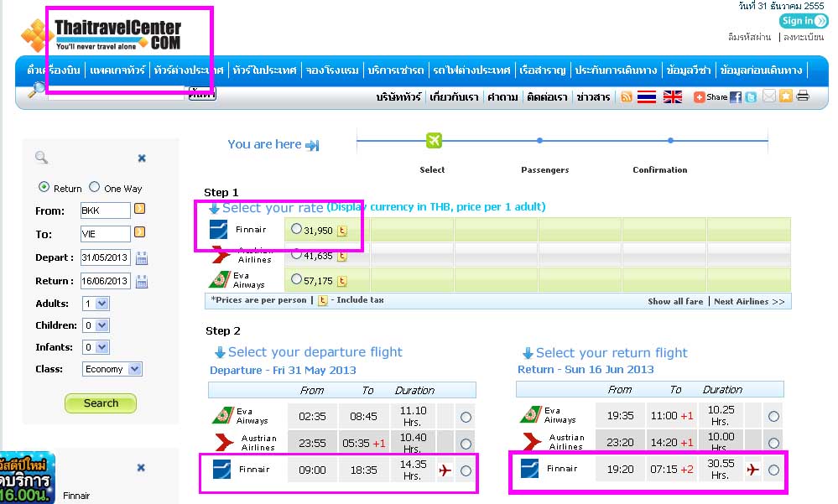The image size is (838, 504).
Task: Choose Eva Airways 19:35 return flight
Action: (773, 416)
